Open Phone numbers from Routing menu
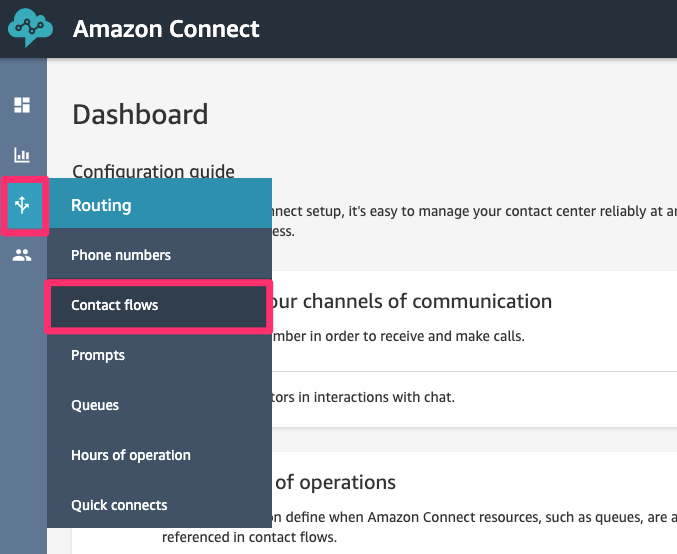The width and height of the screenshot is (677, 554). [121, 255]
